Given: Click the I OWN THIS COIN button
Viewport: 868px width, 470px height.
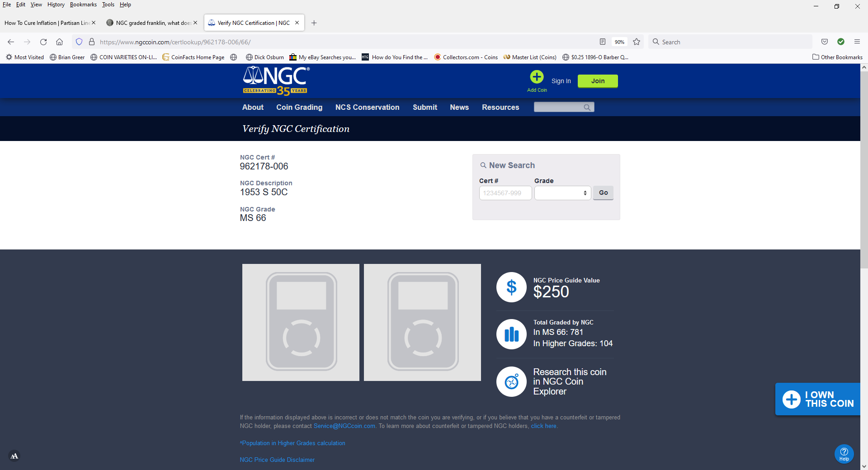Looking at the screenshot, I should (x=818, y=399).
